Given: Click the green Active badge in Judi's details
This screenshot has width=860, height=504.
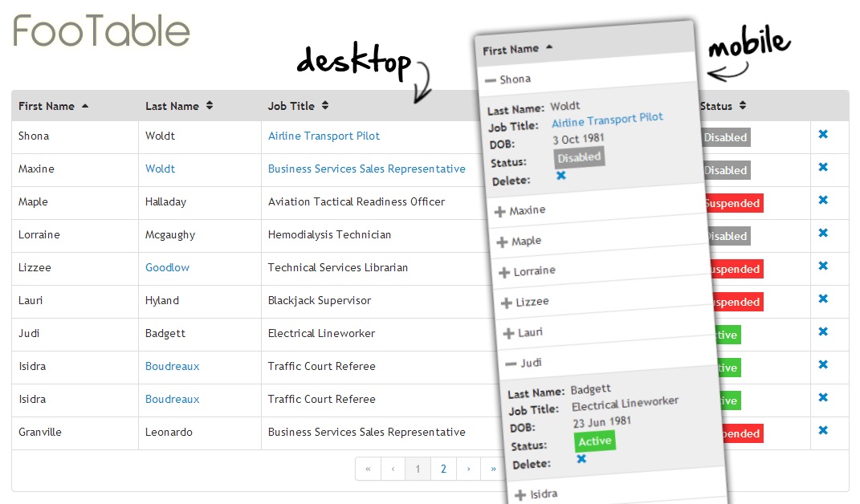Looking at the screenshot, I should point(595,441).
